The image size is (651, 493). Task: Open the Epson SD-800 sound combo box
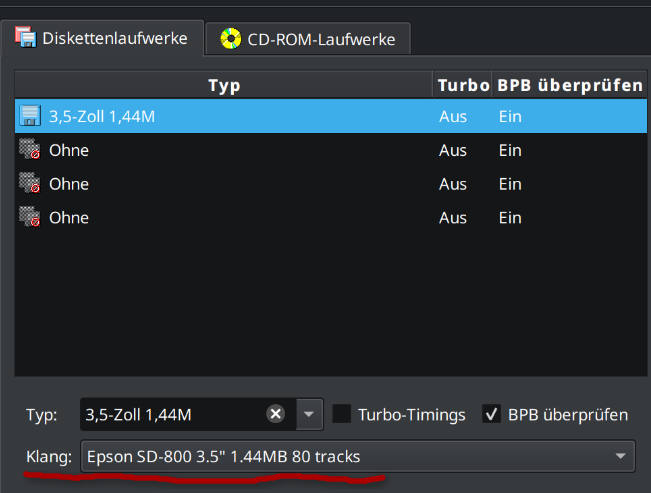click(357, 456)
